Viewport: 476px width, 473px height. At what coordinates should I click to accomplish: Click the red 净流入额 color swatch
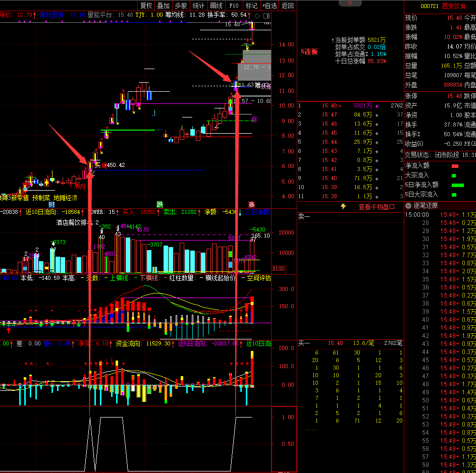tap(455, 166)
